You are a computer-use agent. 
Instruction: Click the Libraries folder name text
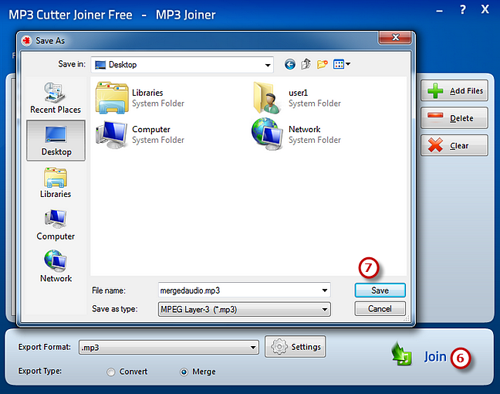pyautogui.click(x=147, y=93)
